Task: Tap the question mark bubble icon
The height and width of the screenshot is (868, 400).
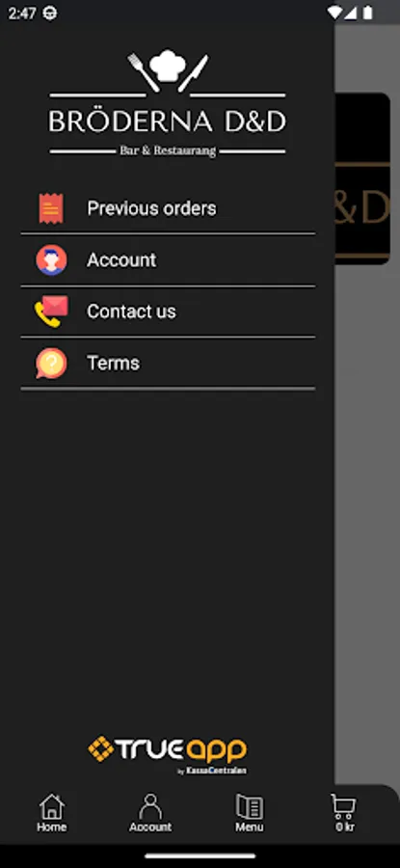Action: [x=51, y=364]
